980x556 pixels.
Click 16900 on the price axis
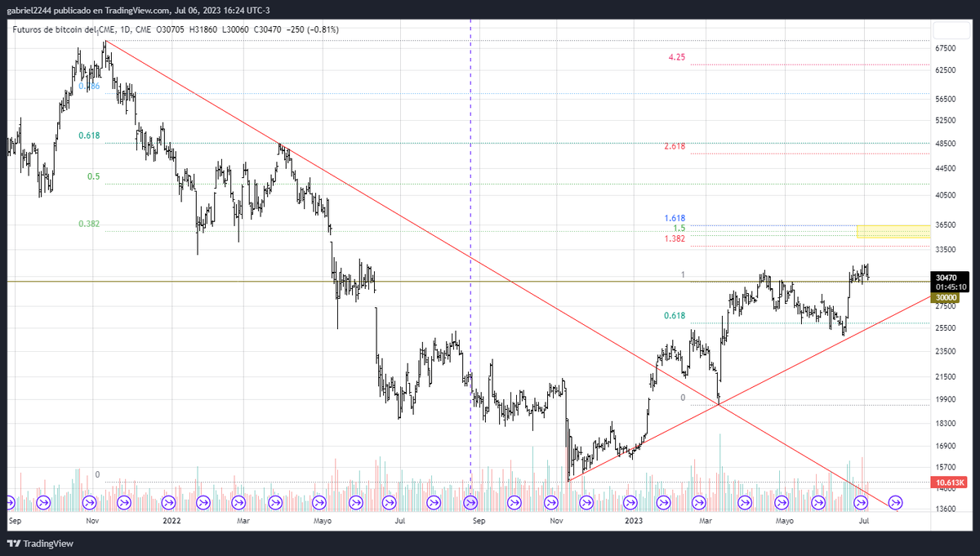point(947,447)
